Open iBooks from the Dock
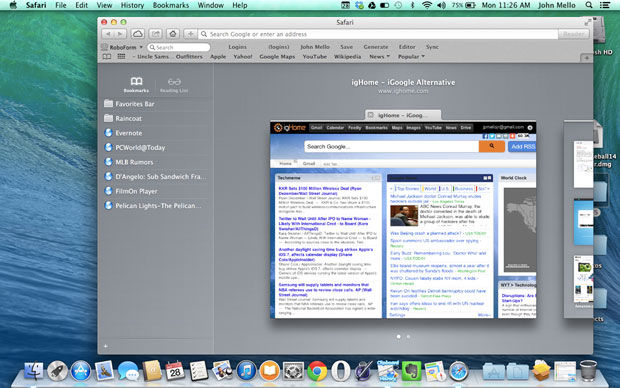Screen dimensions: 620x388 coord(269,371)
